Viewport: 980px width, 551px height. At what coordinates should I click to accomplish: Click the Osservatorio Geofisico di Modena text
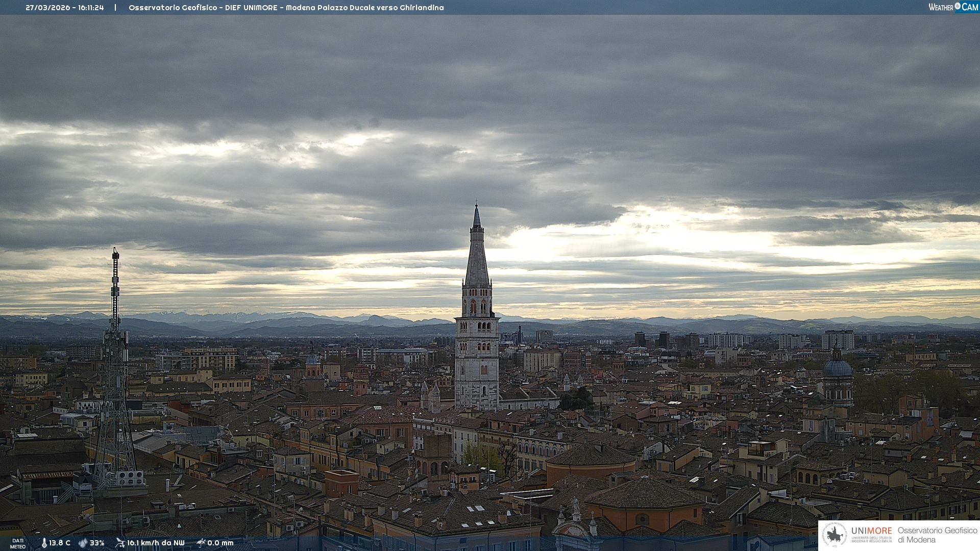[x=937, y=535]
